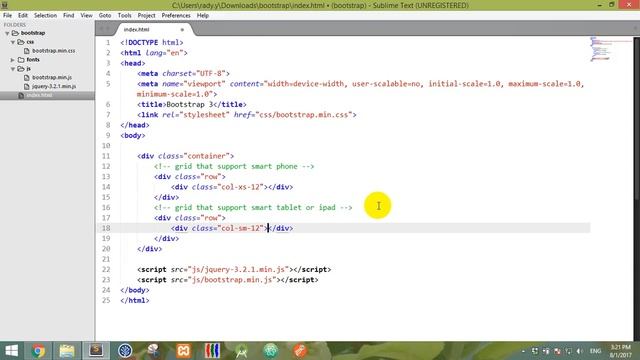The image size is (640, 360).
Task: Click the file icon beside bootstrap.min.css
Action: (x=27, y=51)
